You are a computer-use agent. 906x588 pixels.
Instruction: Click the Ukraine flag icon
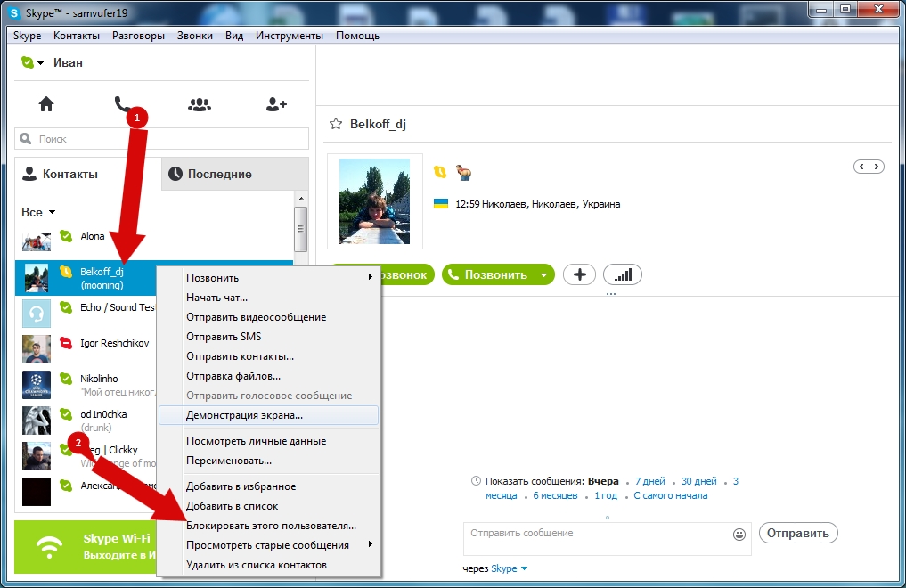tap(441, 203)
